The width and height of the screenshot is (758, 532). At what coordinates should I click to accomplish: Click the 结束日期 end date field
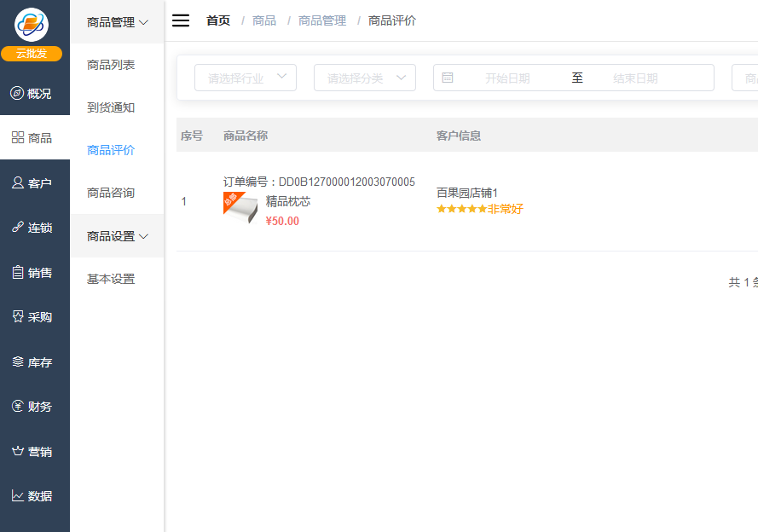tap(635, 78)
